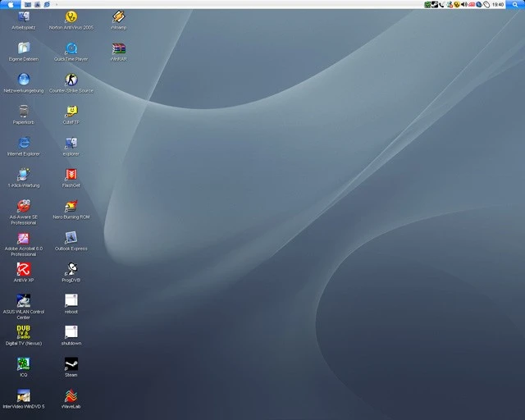Image resolution: width=525 pixels, height=420 pixels.
Task: Click the clock showing 19:40
Action: (x=497, y=5)
